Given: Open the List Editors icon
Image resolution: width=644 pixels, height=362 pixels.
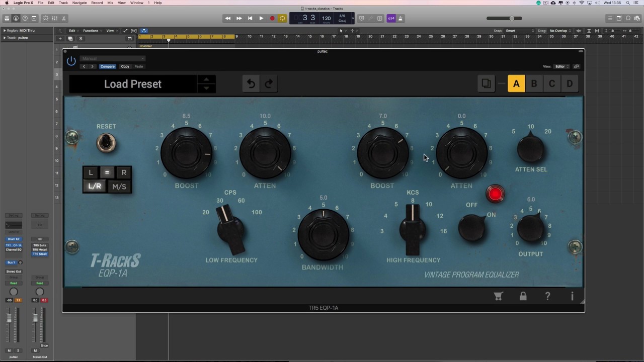Looking at the screenshot, I should pos(609,19).
